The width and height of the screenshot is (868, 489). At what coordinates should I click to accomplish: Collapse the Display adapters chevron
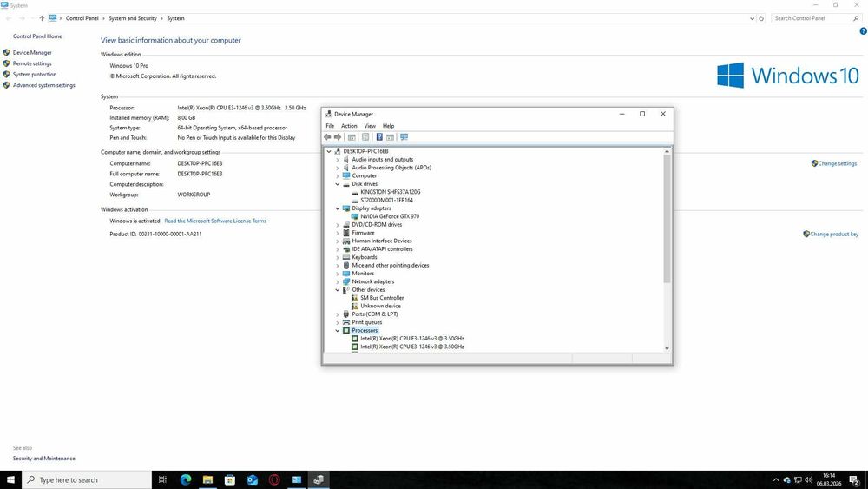point(337,208)
